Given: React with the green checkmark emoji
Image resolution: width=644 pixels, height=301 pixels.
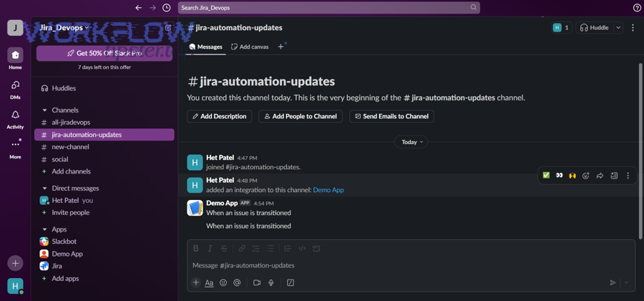Looking at the screenshot, I should pyautogui.click(x=546, y=176).
